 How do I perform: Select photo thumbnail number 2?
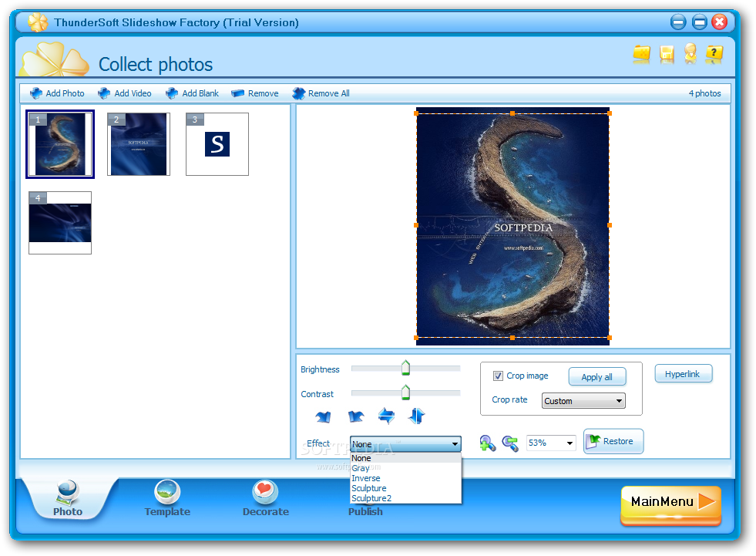tap(139, 144)
